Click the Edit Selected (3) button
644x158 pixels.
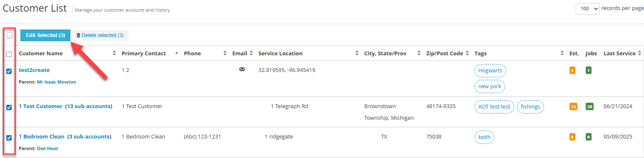(45, 35)
